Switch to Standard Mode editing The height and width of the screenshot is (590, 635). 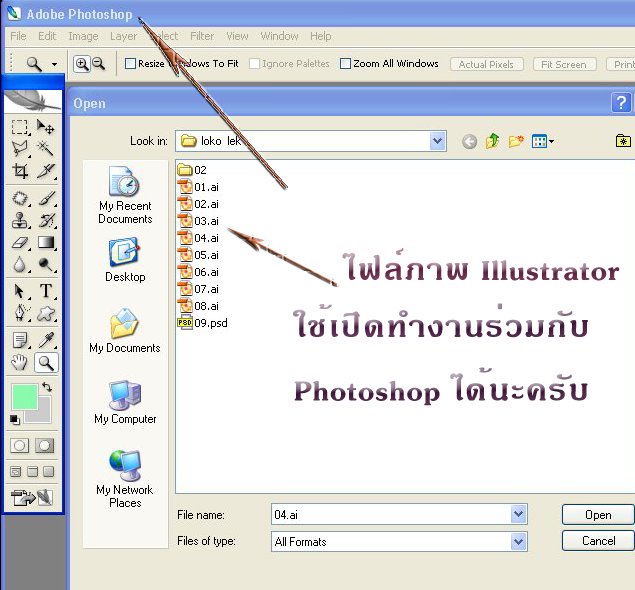click(x=19, y=446)
